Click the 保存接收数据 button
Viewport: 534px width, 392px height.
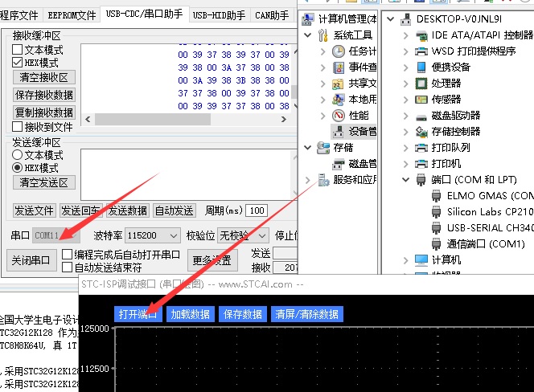point(44,95)
